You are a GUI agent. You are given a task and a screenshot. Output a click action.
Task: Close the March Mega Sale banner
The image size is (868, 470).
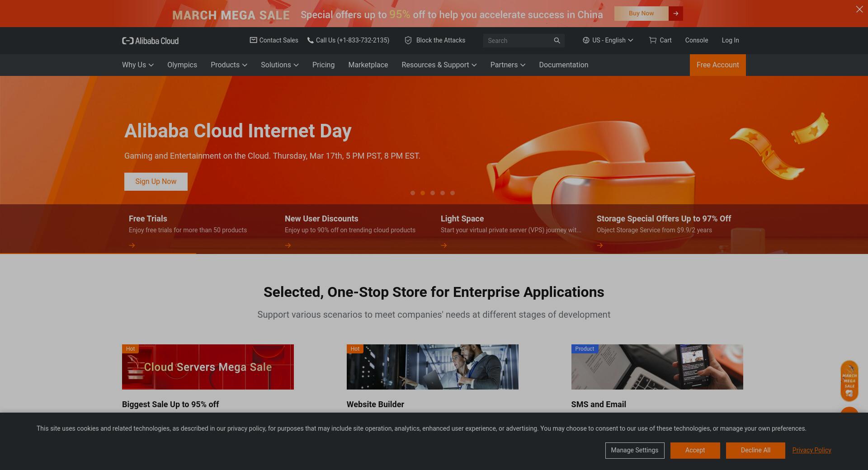tap(859, 9)
